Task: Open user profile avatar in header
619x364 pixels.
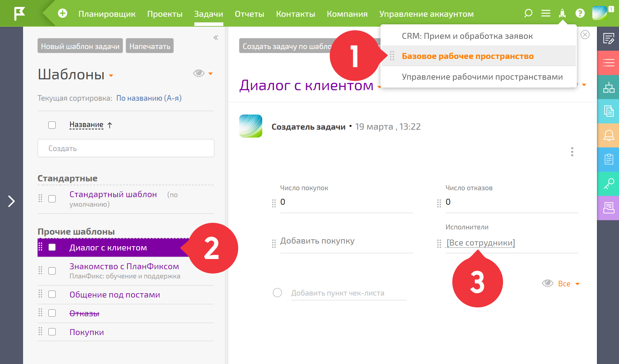Action: point(599,13)
